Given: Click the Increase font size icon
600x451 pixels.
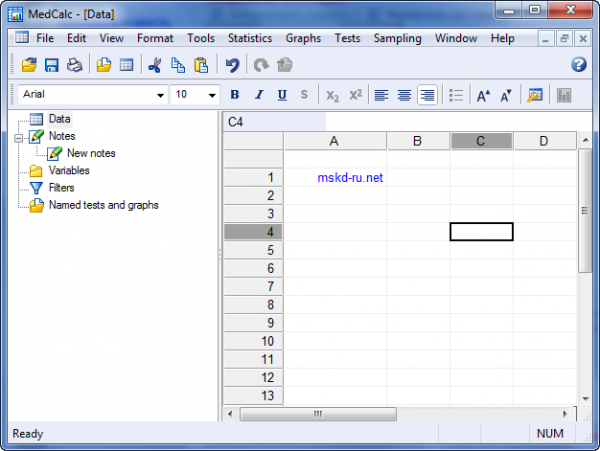Looking at the screenshot, I should [483, 95].
